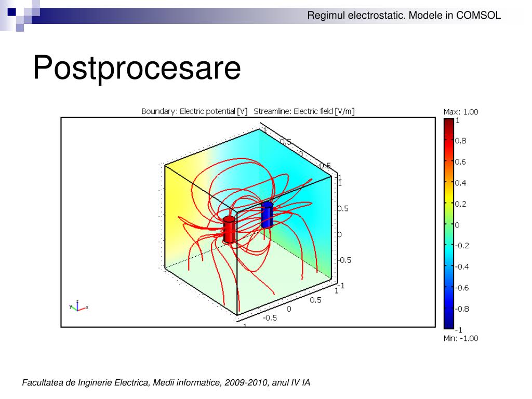Image resolution: width=532 pixels, height=399 pixels.
Task: Click the xyz axis orientation triad
Action: coord(78,306)
